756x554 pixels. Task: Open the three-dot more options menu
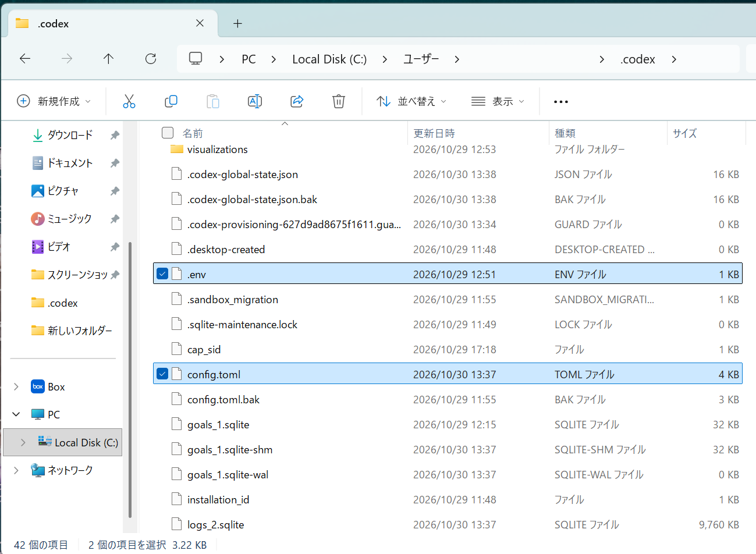pyautogui.click(x=561, y=101)
